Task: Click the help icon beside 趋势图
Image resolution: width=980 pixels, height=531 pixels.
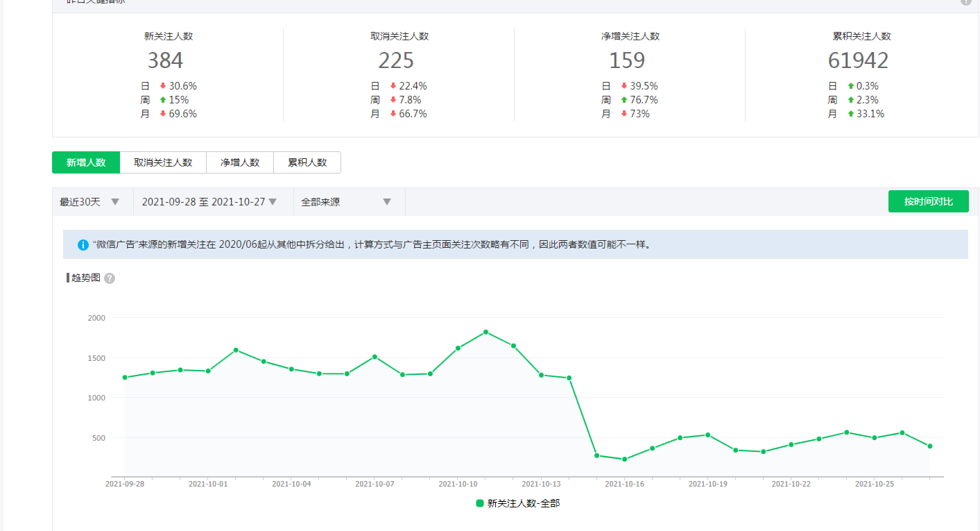Action: (110, 278)
